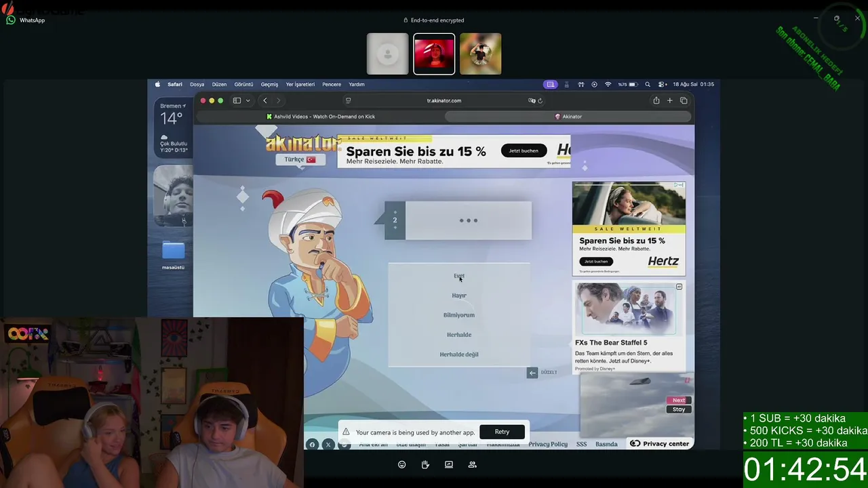This screenshot has width=868, height=488.
Task: Open the Privacy Policy link
Action: [548, 444]
